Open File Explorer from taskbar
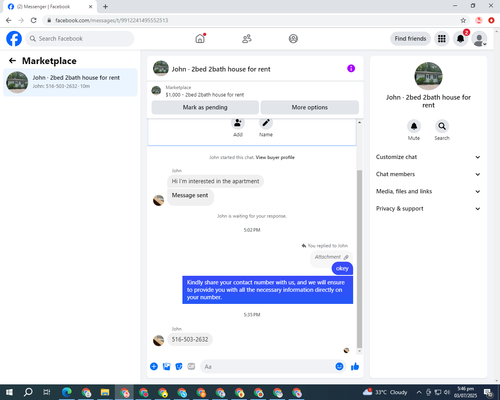This screenshot has width=500, height=400. point(105,392)
